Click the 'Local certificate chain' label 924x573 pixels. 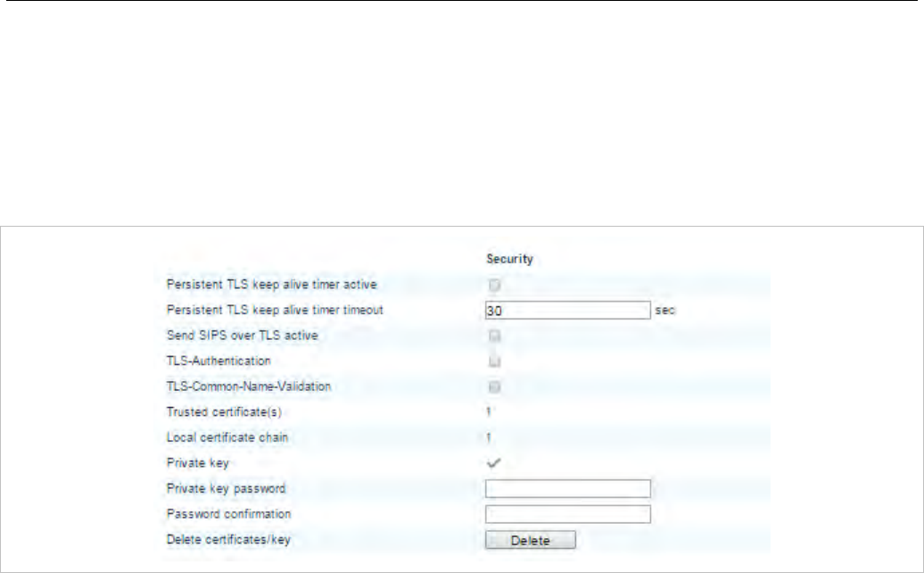tap(227, 437)
